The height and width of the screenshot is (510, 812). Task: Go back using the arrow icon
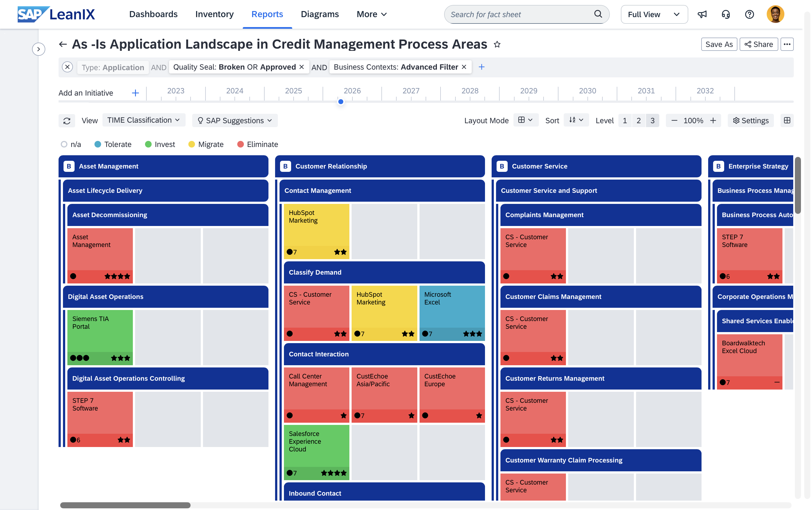coord(63,44)
